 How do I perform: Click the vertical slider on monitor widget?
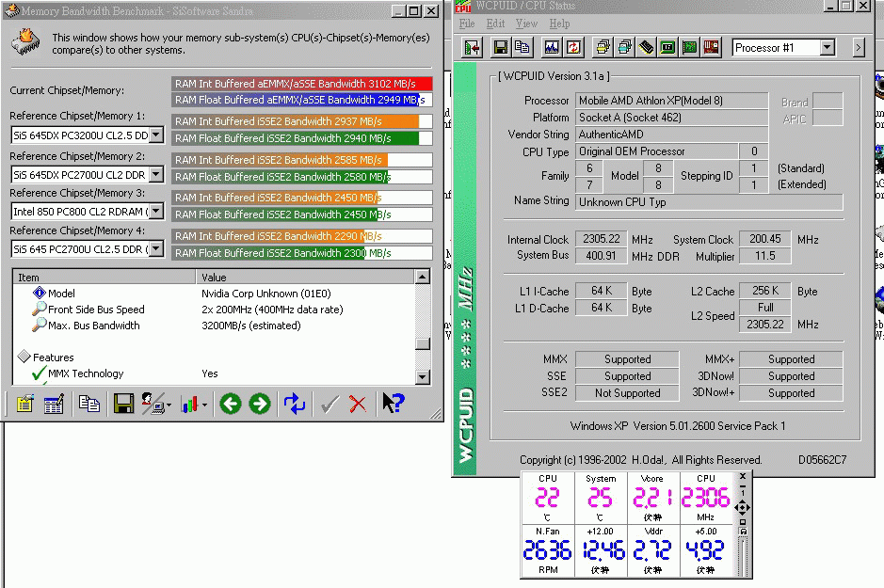[743, 556]
